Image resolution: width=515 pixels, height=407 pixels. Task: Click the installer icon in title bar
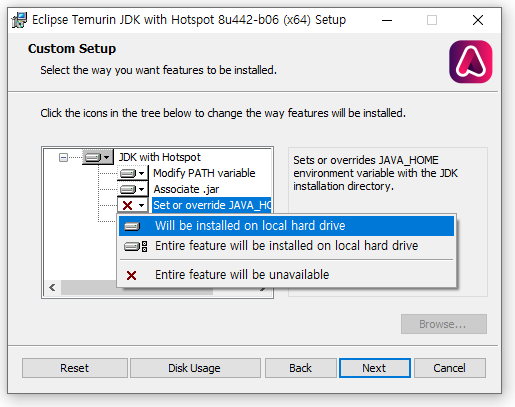[19, 20]
